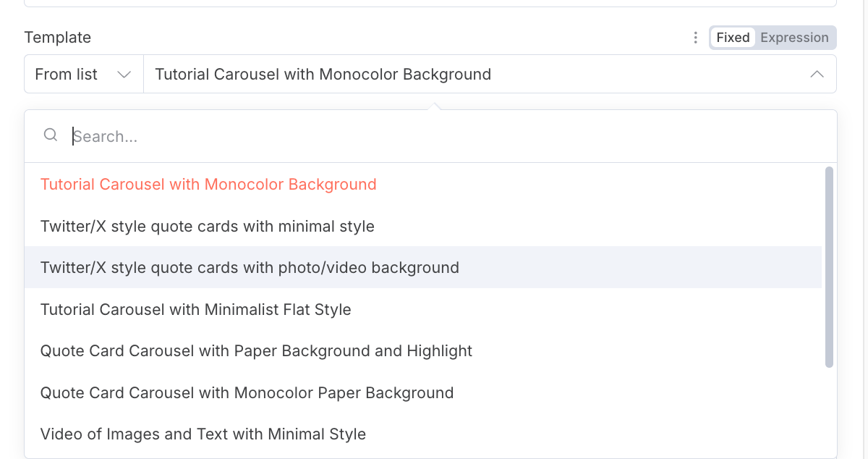This screenshot has height=459, width=868.
Task: Choose Quote Card Carousel with Paper Background and Highlight
Action: click(x=256, y=351)
